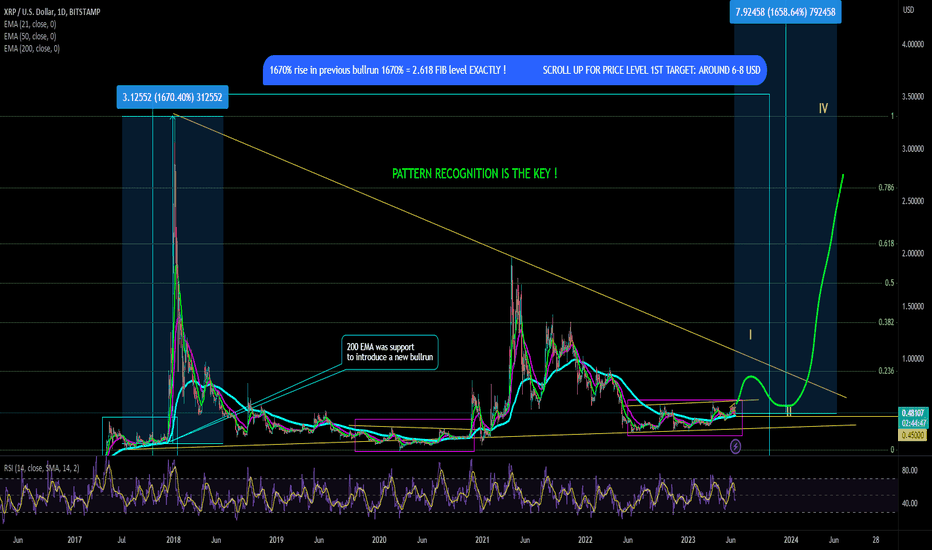Click the 2.50000 price axis label
Viewport: 932px width, 550px height.
(x=913, y=201)
